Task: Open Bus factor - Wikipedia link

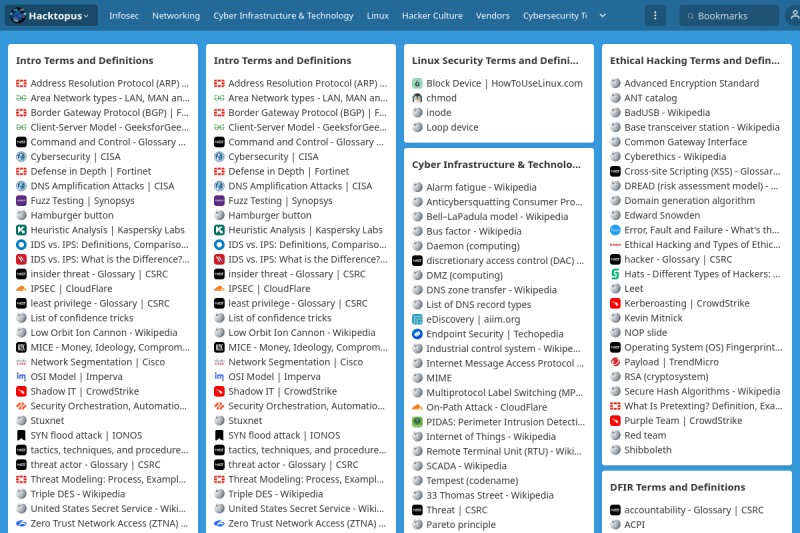Action: coord(474,232)
